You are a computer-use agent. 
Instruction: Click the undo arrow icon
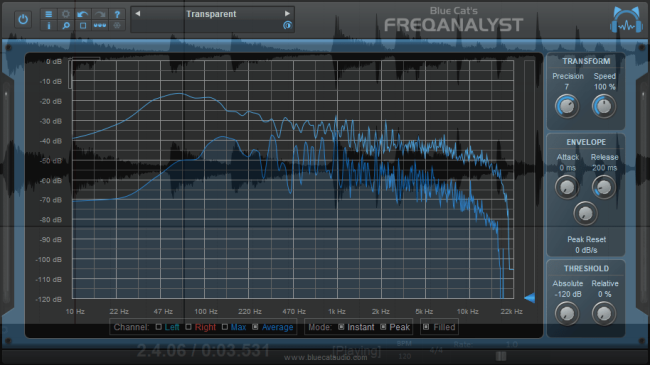tap(83, 14)
